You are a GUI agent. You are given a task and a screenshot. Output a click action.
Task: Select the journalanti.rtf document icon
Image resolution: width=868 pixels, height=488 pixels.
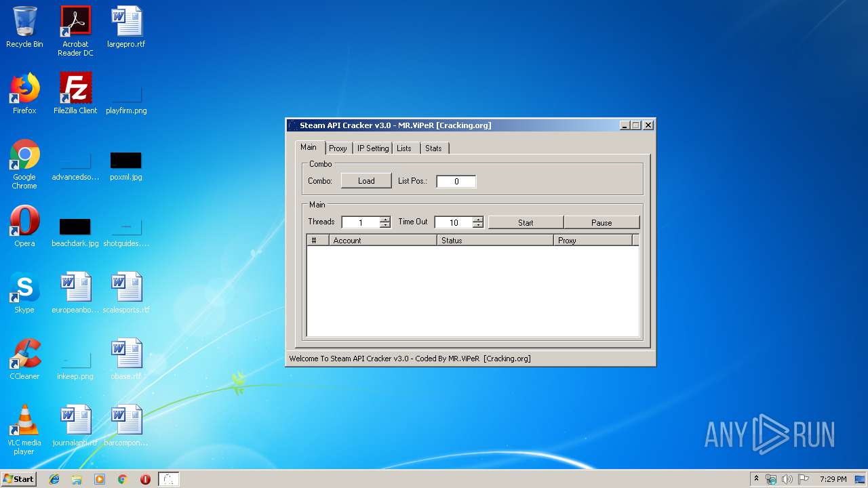[x=75, y=426]
